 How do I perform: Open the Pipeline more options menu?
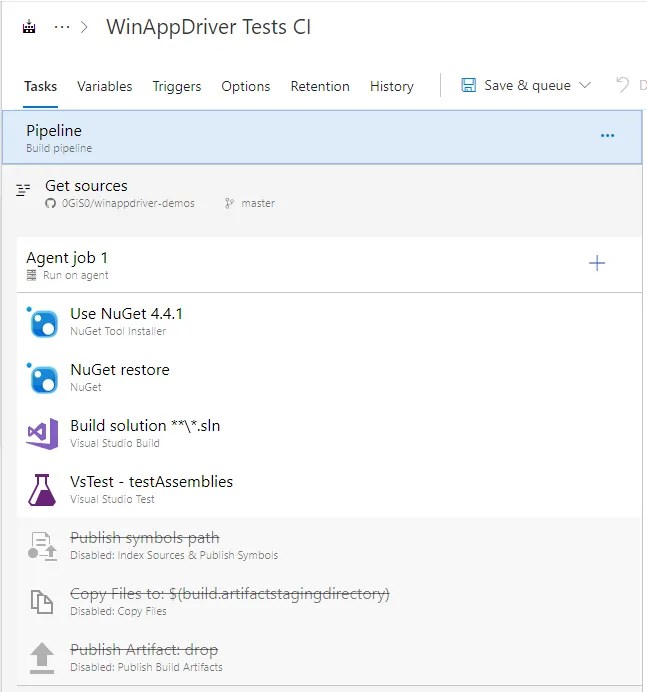[x=608, y=135]
